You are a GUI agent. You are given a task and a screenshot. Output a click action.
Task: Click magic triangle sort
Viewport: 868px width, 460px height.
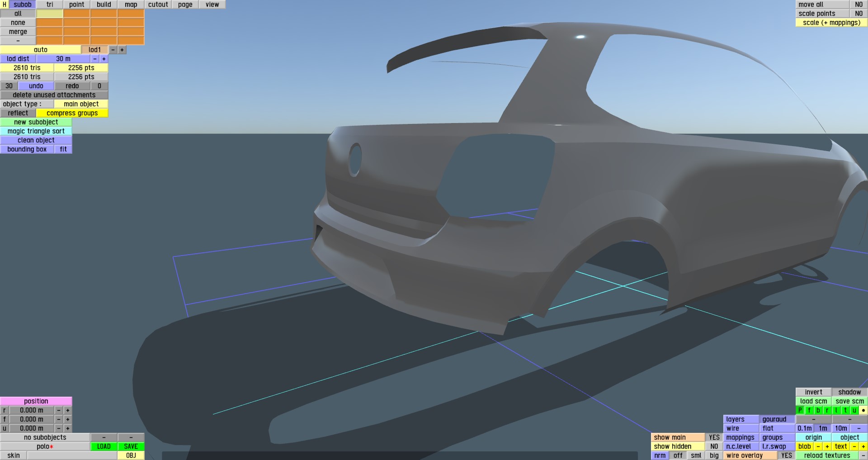pyautogui.click(x=36, y=131)
